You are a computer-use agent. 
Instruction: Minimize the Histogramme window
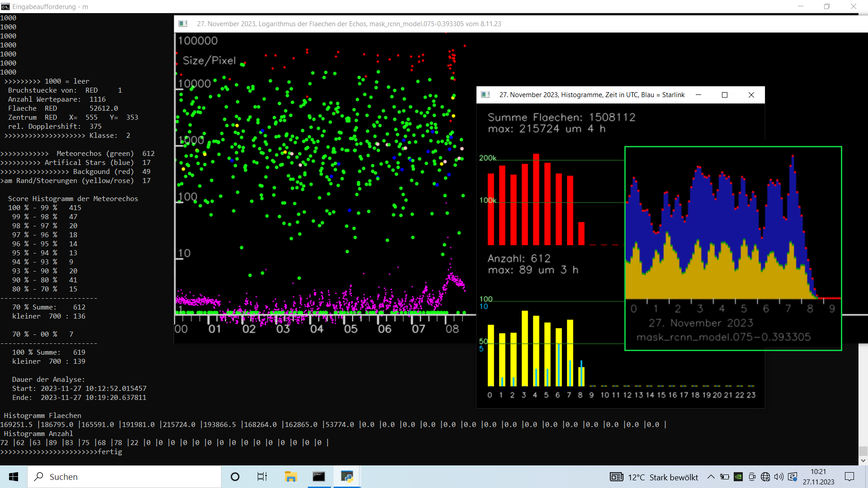pyautogui.click(x=698, y=94)
